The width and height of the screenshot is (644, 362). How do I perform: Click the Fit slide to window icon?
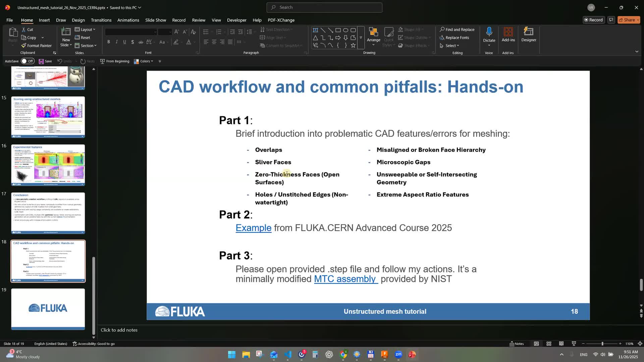640,344
